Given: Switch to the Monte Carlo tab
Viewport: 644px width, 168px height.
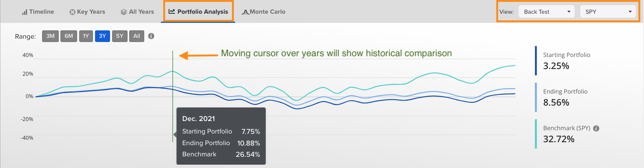Looking at the screenshot, I should [264, 12].
